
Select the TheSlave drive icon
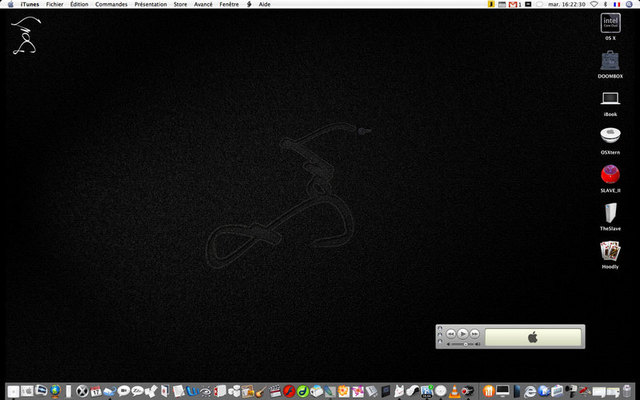610,213
